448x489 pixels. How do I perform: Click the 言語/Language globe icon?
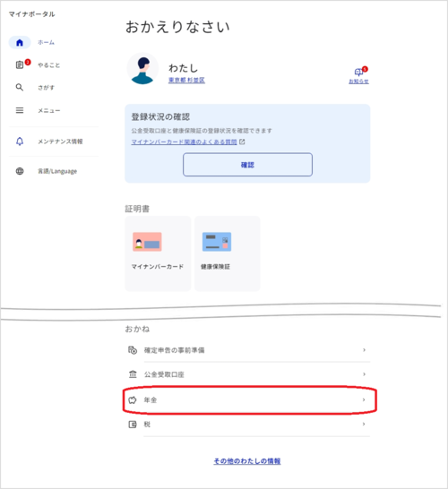coord(20,171)
